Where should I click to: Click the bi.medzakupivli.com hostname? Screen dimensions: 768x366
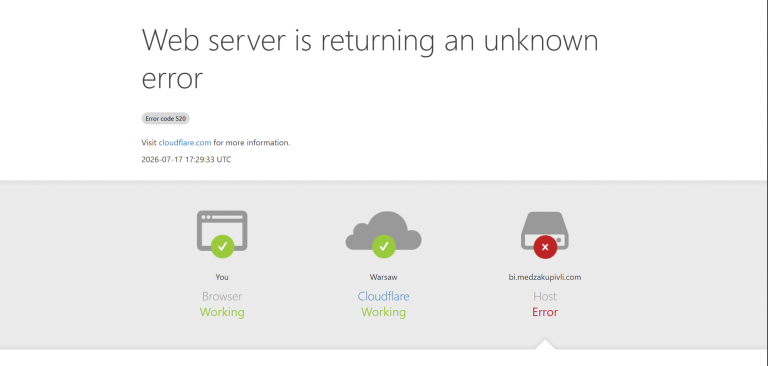[545, 277]
